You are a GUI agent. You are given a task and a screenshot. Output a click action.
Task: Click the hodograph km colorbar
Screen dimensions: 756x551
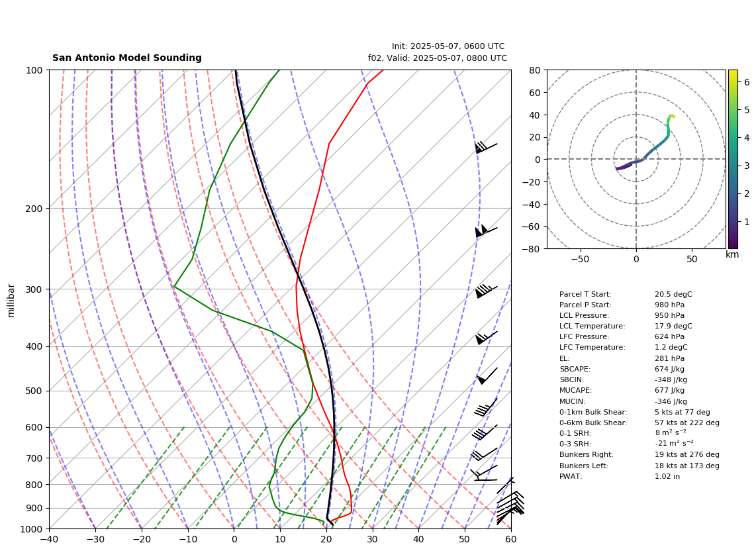pyautogui.click(x=733, y=159)
